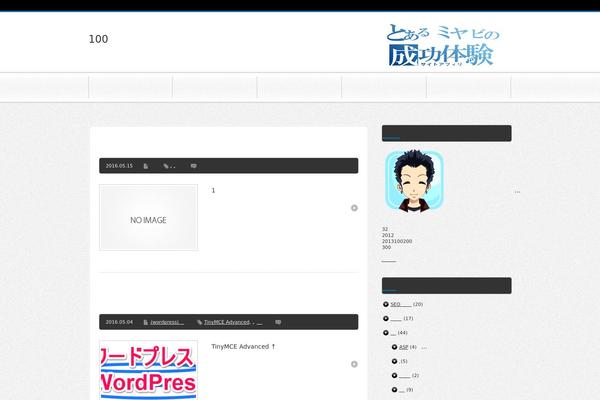The height and width of the screenshot is (400, 600).
Task: Click the category page icon in 2016.05.15 post bar
Action: 146,166
